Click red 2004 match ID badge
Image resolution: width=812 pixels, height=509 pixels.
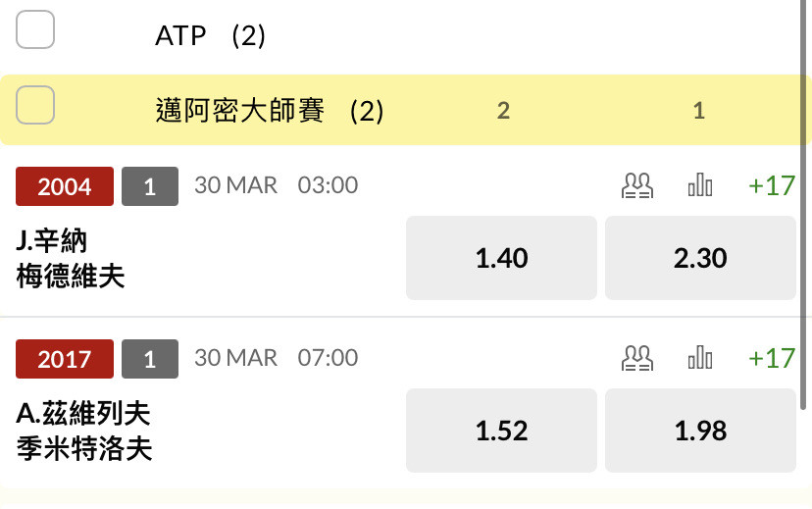click(x=65, y=186)
